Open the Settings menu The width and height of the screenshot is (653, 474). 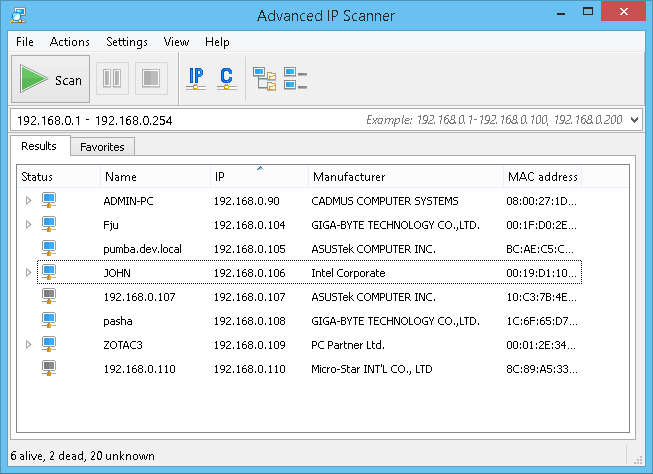(127, 42)
